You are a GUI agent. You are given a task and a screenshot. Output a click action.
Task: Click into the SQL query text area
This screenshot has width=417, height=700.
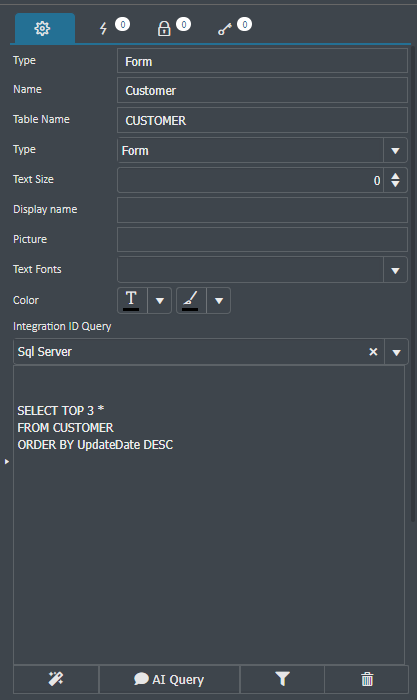(x=209, y=515)
